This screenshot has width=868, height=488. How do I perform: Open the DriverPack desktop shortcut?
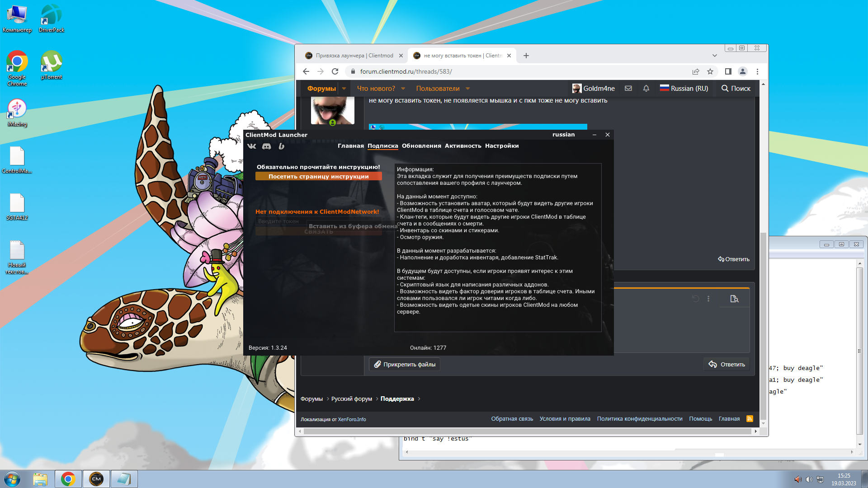coord(52,19)
